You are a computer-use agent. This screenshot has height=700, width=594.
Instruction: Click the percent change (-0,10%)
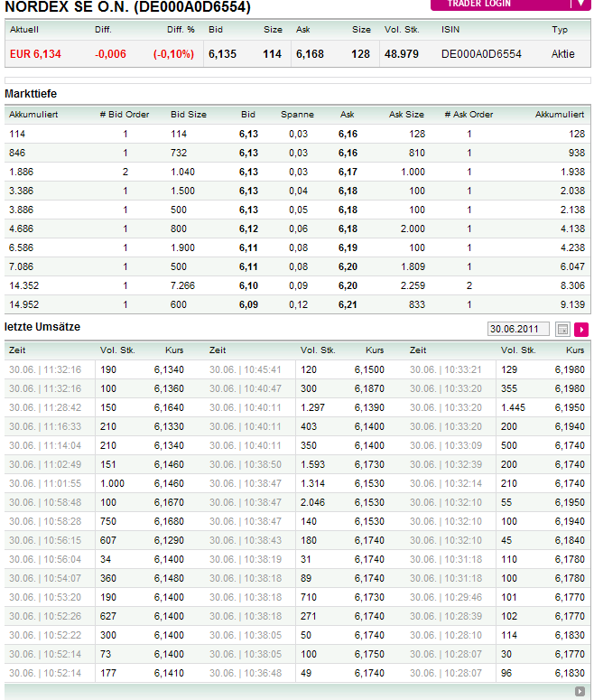(173, 54)
